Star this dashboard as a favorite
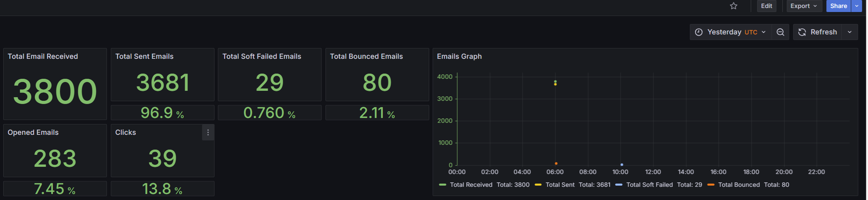Screen dimensions: 868x200 [x=733, y=6]
